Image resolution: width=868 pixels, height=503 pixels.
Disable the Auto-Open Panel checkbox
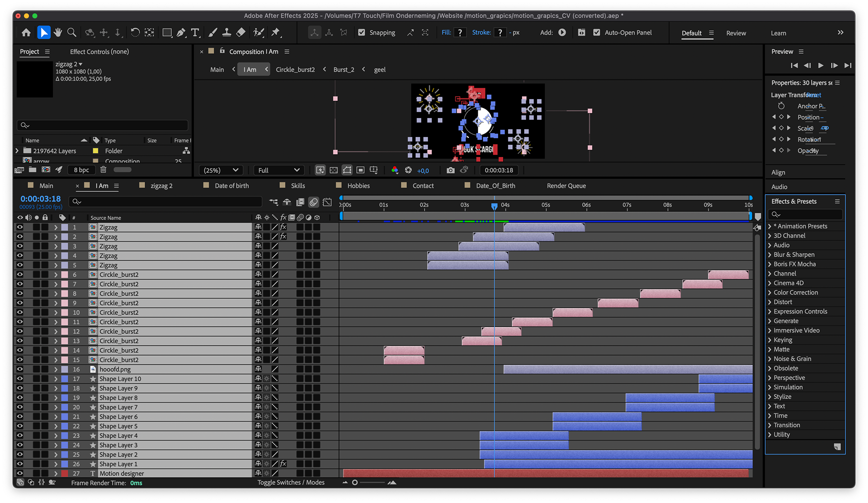pyautogui.click(x=597, y=33)
